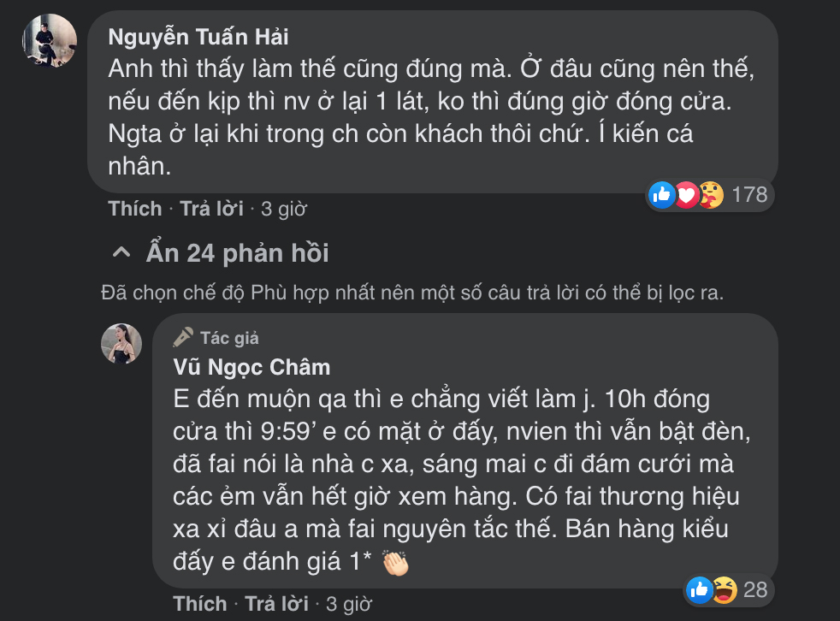This screenshot has height=621, width=840.
Task: Click the red heart reaction icon
Action: (686, 195)
